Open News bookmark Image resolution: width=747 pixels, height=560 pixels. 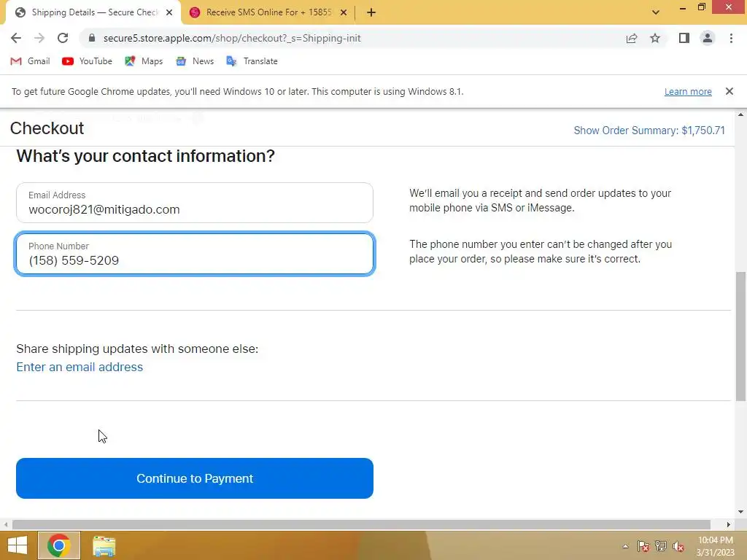[195, 61]
